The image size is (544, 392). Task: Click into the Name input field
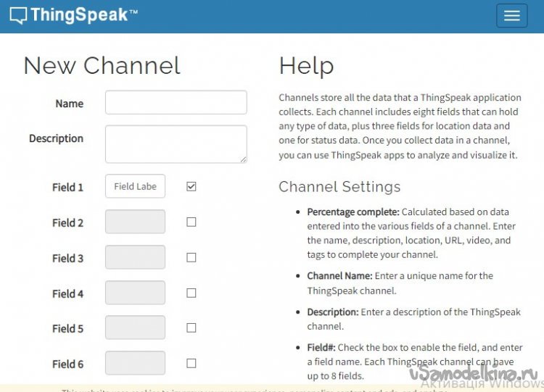point(176,102)
